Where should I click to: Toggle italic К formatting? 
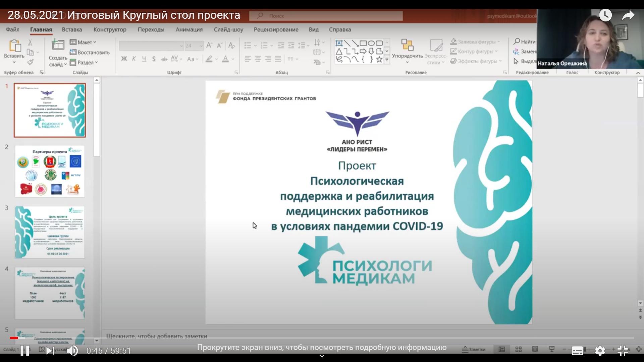pos(134,59)
